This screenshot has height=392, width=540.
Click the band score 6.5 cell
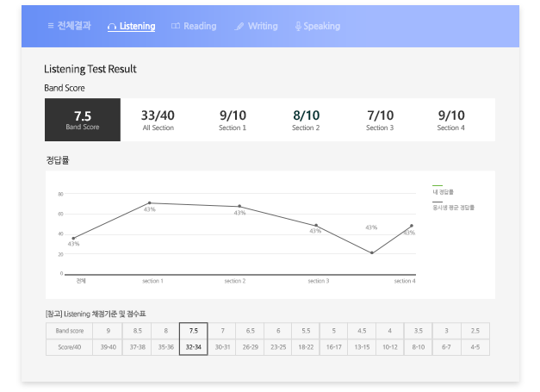coord(251,331)
